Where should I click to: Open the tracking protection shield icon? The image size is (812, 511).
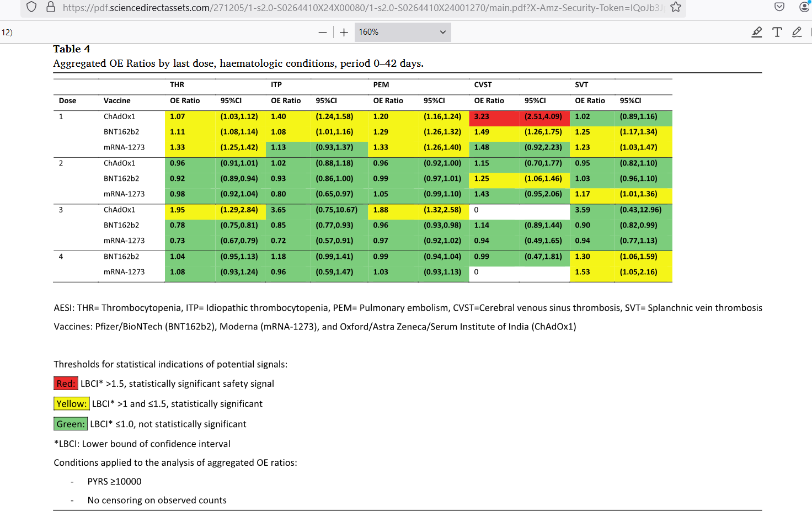coord(31,7)
